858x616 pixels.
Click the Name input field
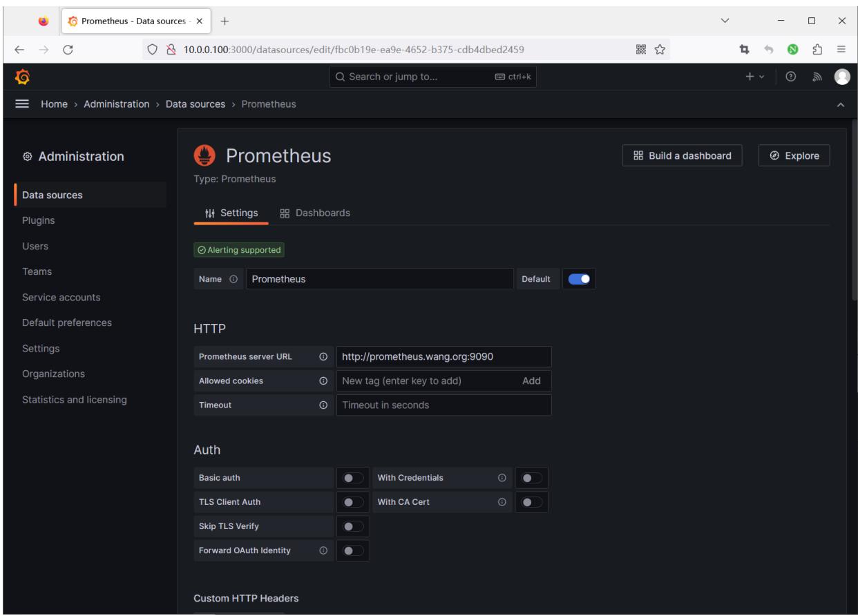click(x=380, y=279)
